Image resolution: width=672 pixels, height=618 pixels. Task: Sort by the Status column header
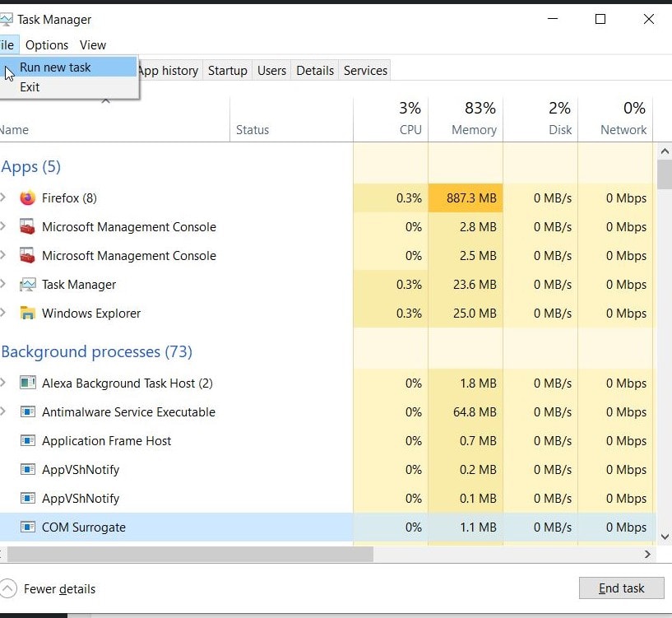[291, 119]
